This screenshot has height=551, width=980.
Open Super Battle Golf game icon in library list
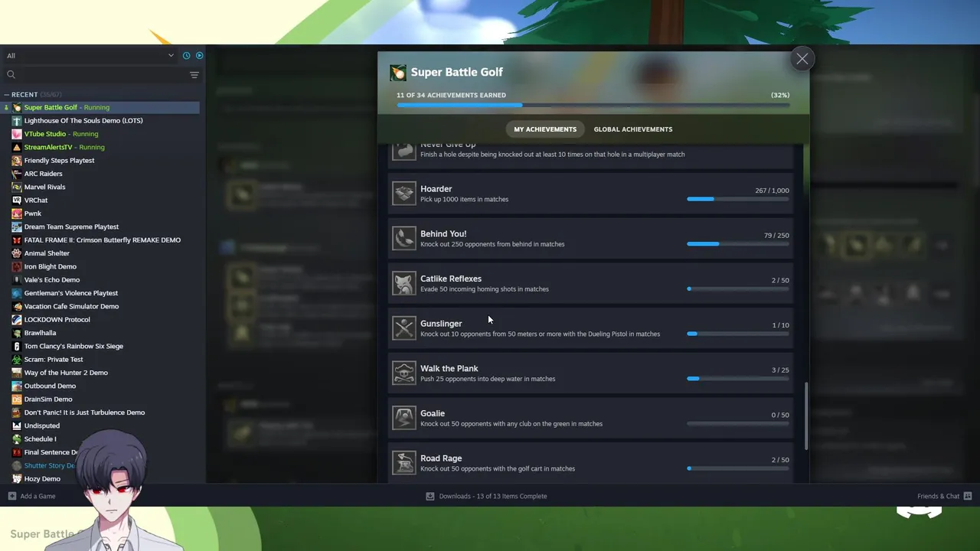(x=17, y=107)
